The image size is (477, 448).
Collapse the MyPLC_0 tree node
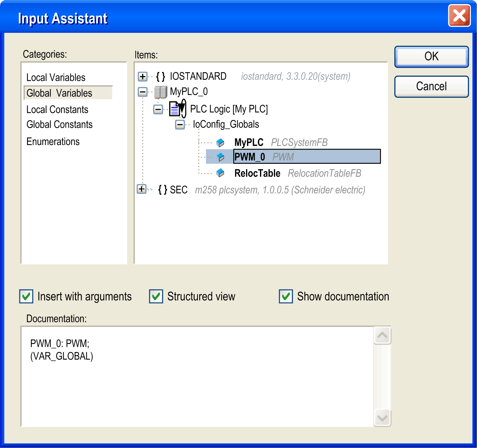pos(143,92)
